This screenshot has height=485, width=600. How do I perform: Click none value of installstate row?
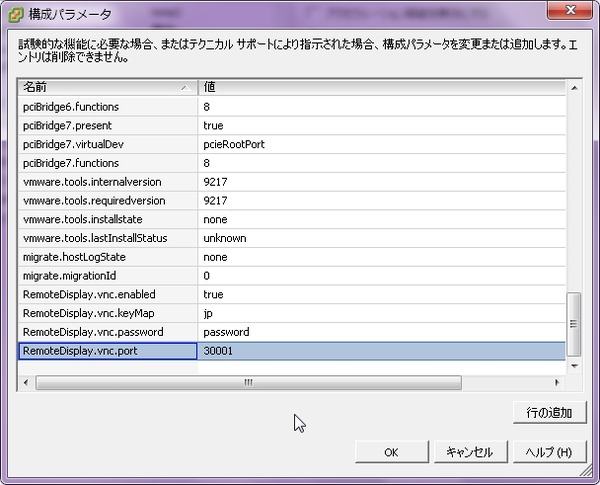click(x=382, y=219)
